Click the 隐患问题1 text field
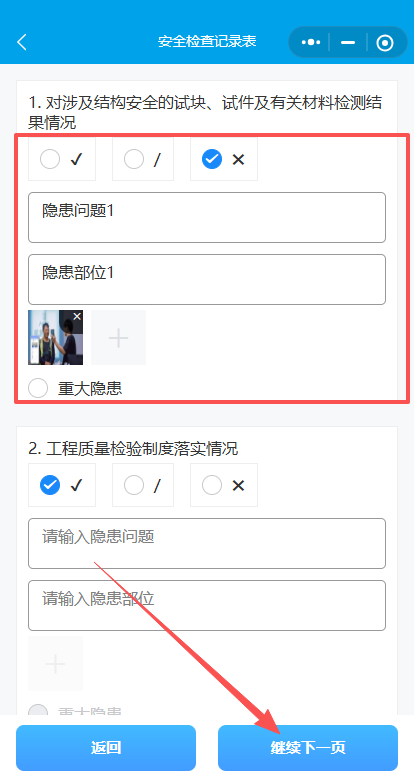Screen dimensions: 414x780 pyautogui.click(x=207, y=217)
